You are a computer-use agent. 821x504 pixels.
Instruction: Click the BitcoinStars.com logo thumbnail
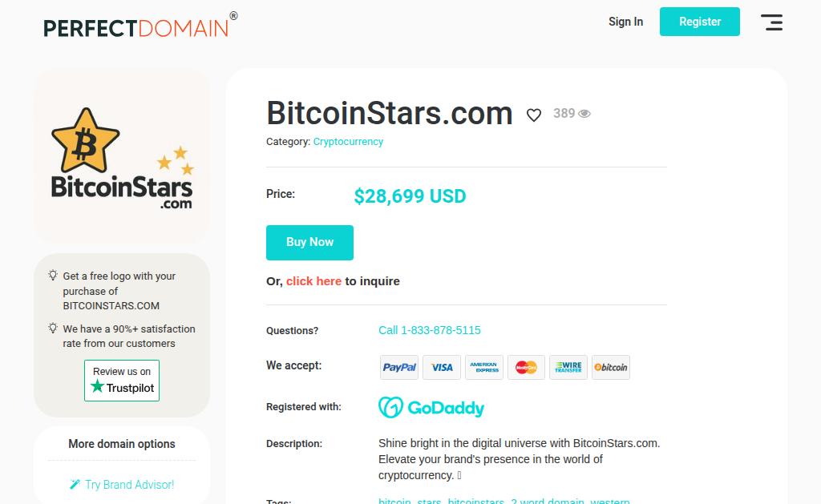[122, 158]
